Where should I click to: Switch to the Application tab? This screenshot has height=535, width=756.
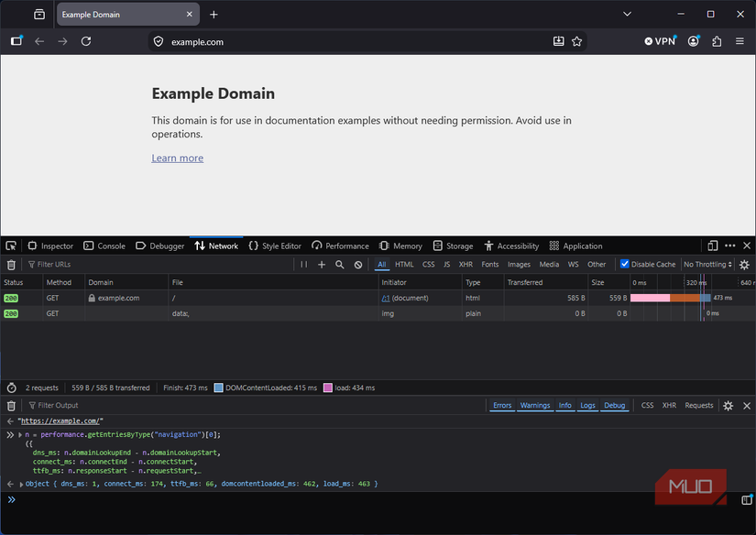point(576,246)
